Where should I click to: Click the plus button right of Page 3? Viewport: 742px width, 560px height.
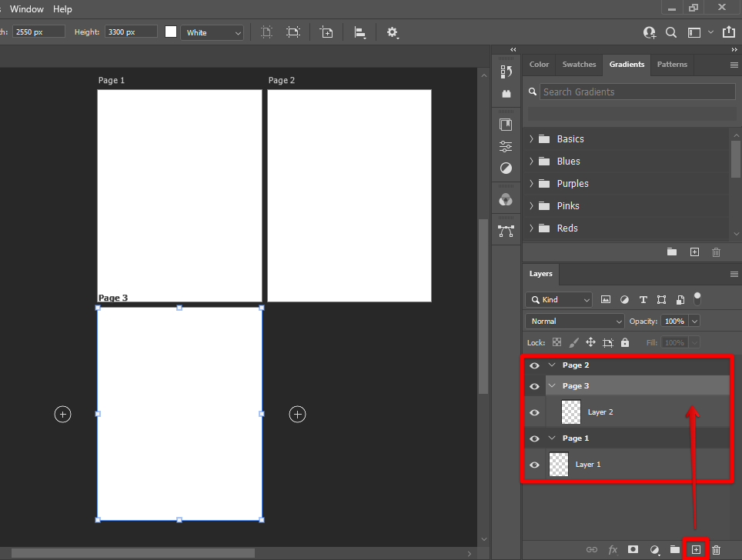[x=297, y=415]
